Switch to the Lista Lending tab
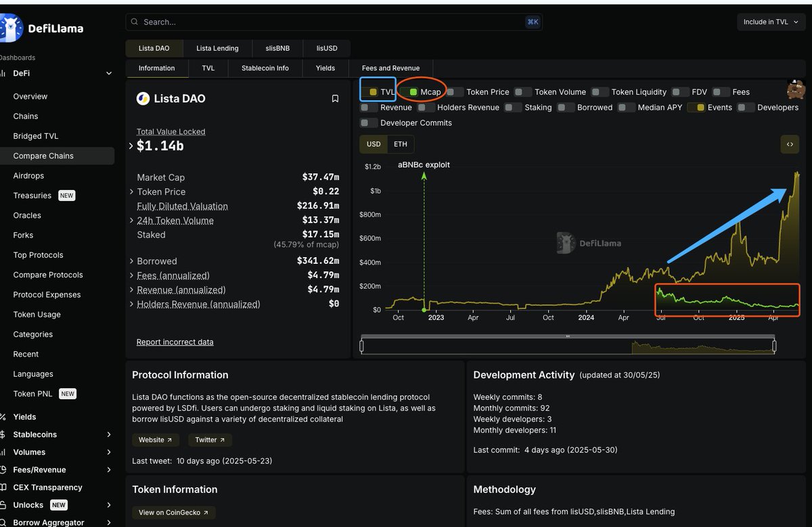Screen dimensions: 812x527 pos(217,49)
